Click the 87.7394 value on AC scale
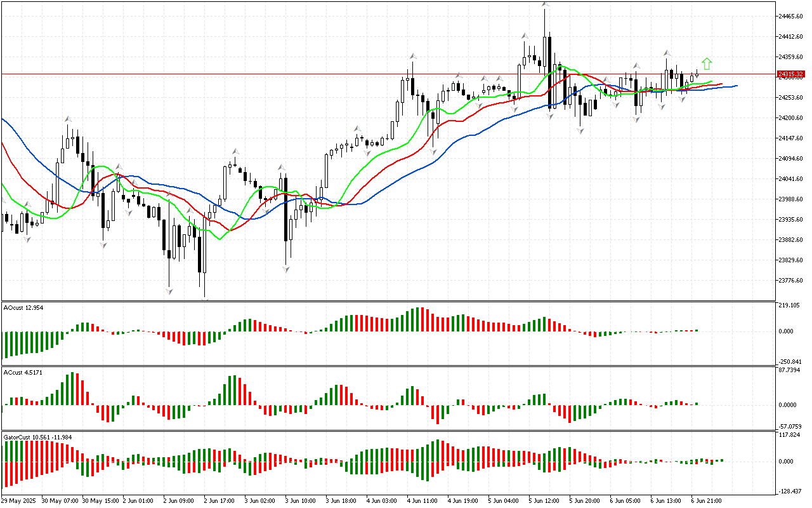Image resolution: width=812 pixels, height=508 pixels. pos(790,370)
